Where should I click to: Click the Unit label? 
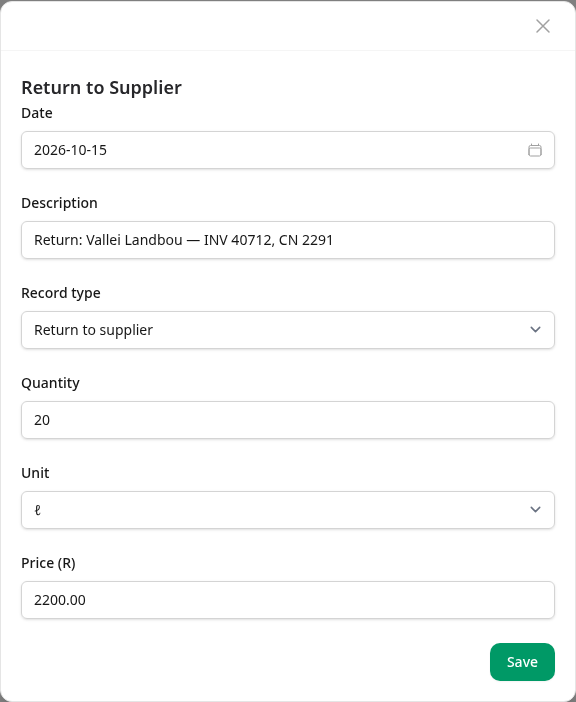click(35, 473)
